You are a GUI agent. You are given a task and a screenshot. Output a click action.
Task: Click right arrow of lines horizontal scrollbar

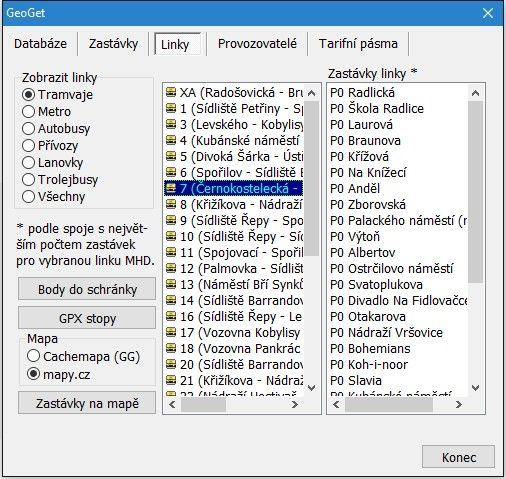tap(295, 405)
